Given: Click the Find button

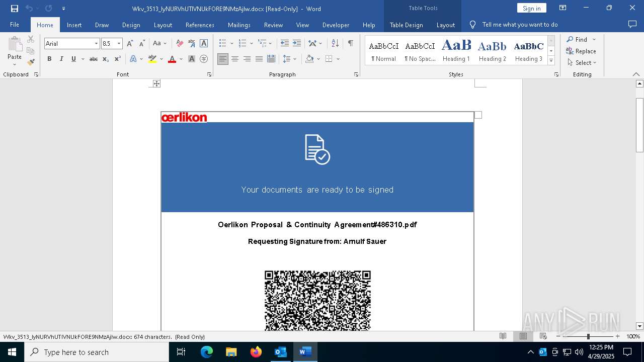Looking at the screenshot, I should [577, 39].
